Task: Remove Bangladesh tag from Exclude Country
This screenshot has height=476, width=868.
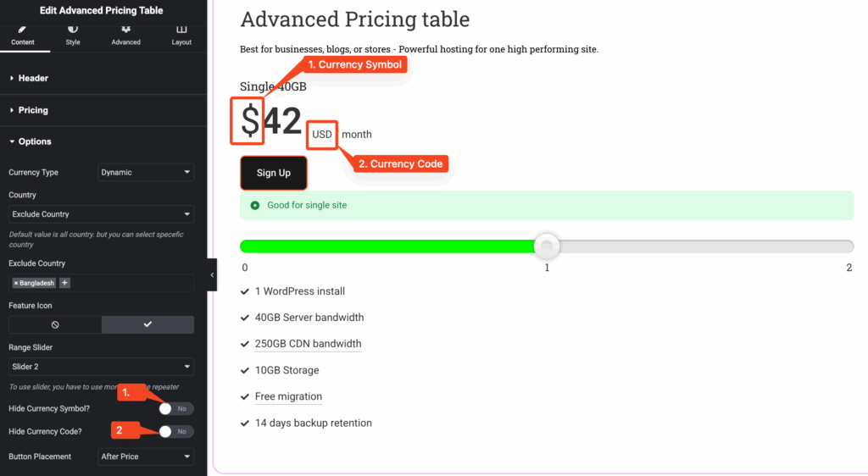Action: tap(16, 283)
